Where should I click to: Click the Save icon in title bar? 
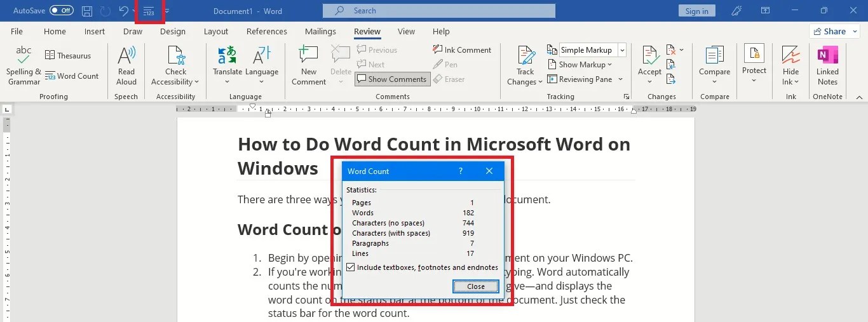pyautogui.click(x=87, y=11)
